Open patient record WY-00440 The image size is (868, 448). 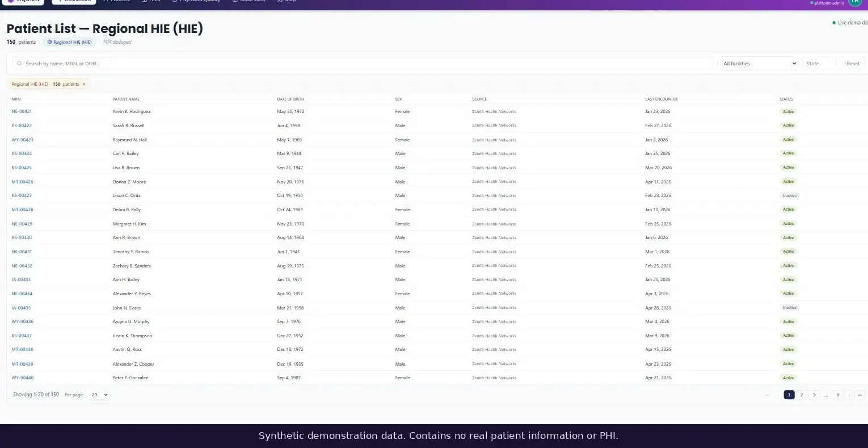point(22,378)
